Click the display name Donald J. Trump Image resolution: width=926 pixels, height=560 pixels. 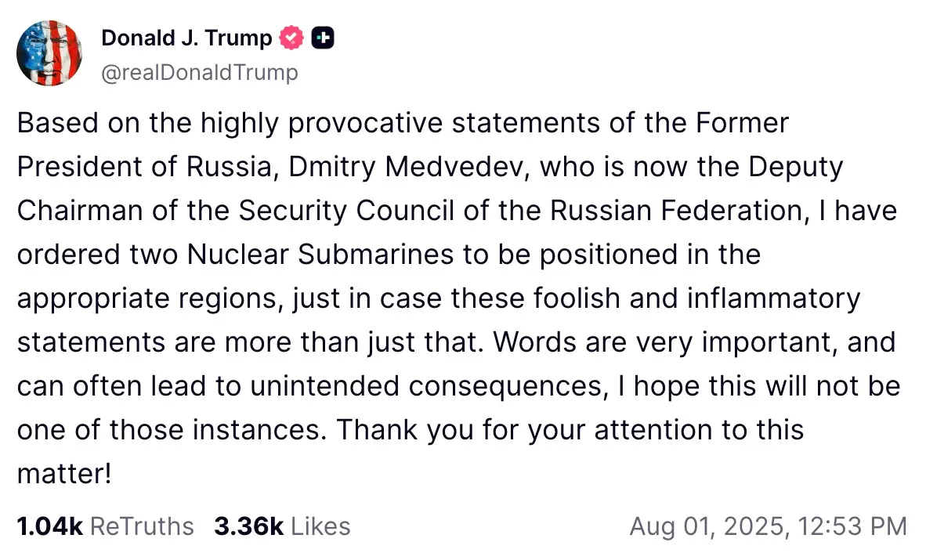tap(186, 38)
